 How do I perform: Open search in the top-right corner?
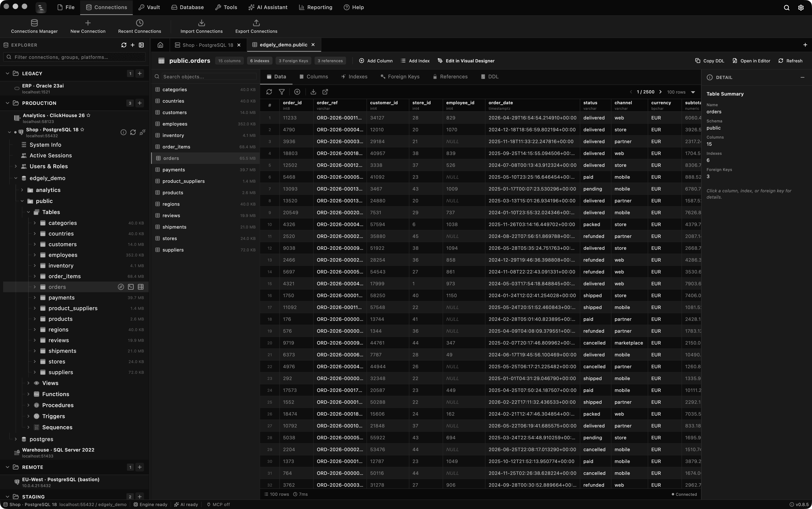point(786,8)
